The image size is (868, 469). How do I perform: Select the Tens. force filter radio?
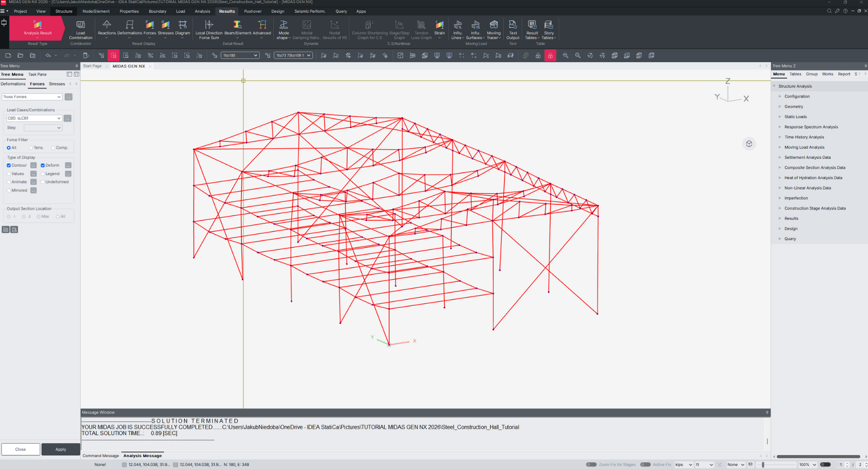(31, 148)
